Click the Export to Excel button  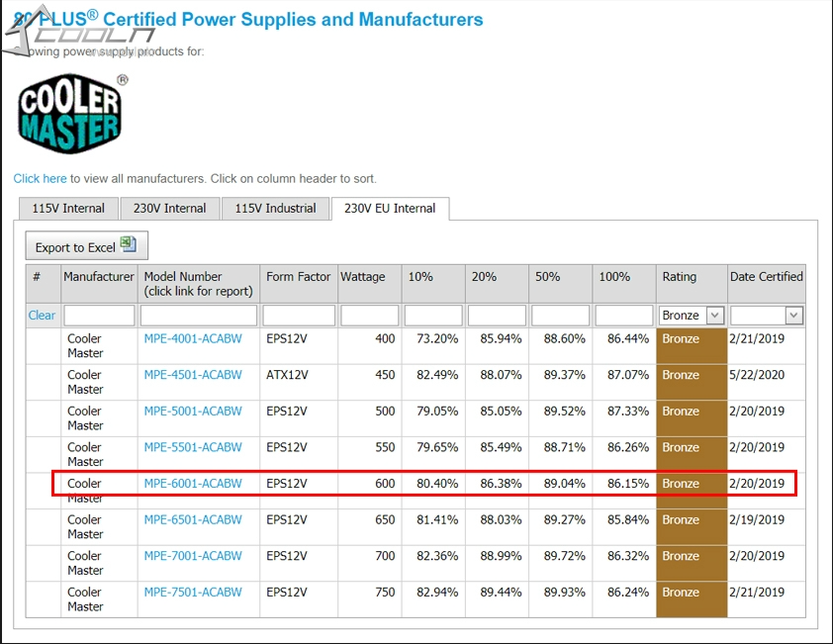(87, 245)
